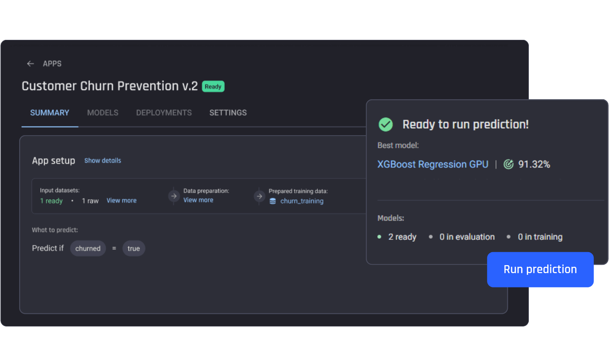Click the database icon beside churn_training
This screenshot has height=364, width=609.
[273, 201]
